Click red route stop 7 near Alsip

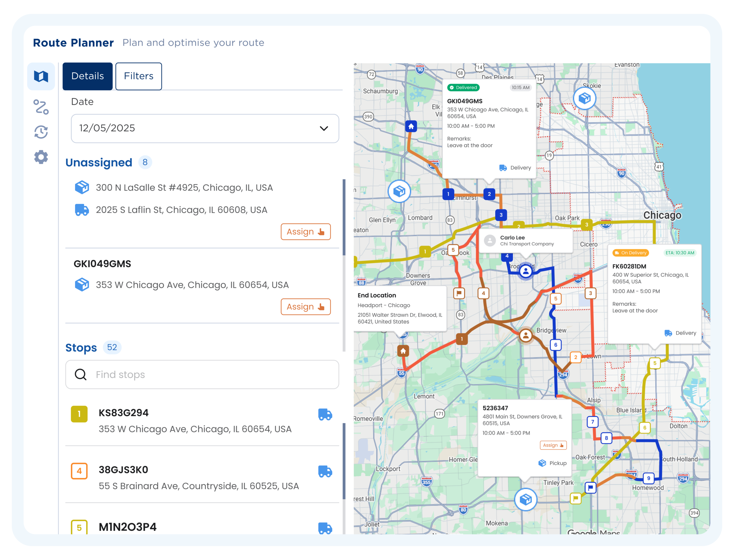593,422
